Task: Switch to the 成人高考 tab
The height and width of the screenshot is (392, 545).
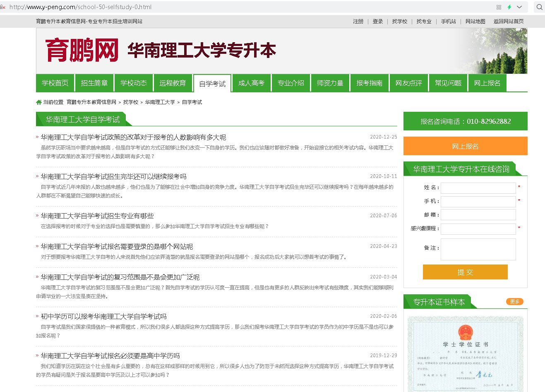Action: tap(251, 83)
